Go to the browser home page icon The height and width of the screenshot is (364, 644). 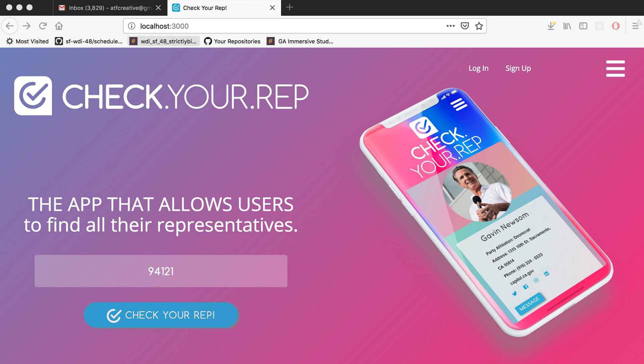[x=59, y=26]
